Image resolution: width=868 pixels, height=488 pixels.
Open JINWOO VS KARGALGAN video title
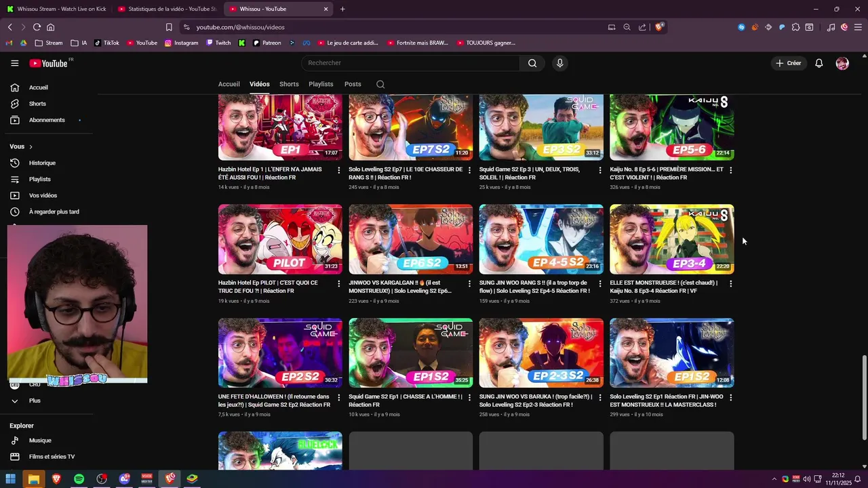click(x=401, y=287)
